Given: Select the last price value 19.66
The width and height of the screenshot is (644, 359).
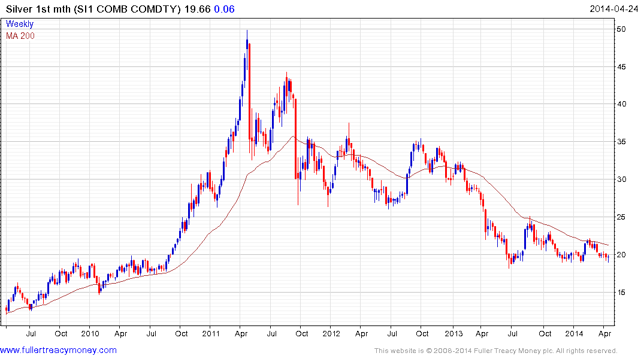Looking at the screenshot, I should pyautogui.click(x=198, y=9).
